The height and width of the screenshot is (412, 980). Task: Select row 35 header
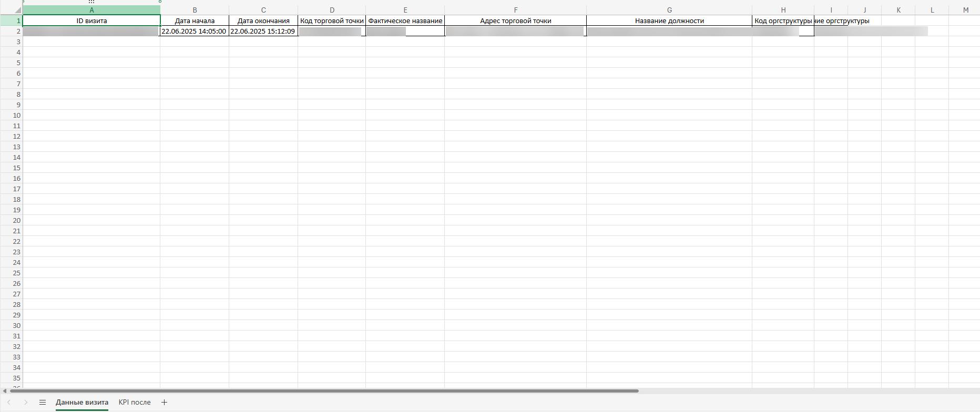coord(12,378)
